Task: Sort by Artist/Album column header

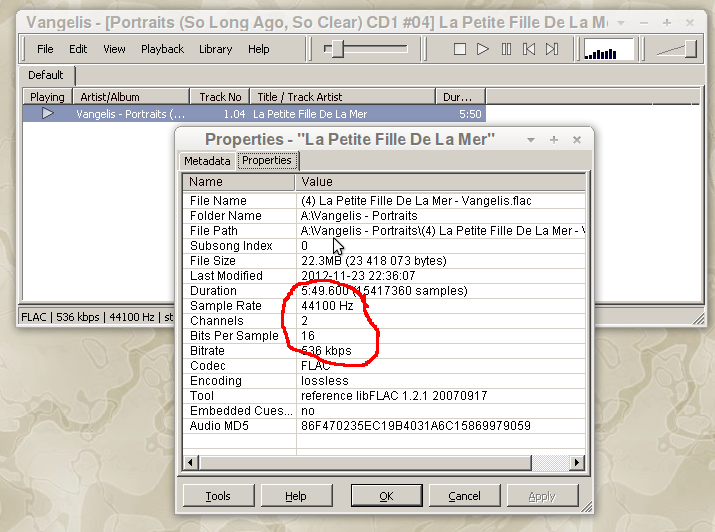Action: [x=131, y=97]
